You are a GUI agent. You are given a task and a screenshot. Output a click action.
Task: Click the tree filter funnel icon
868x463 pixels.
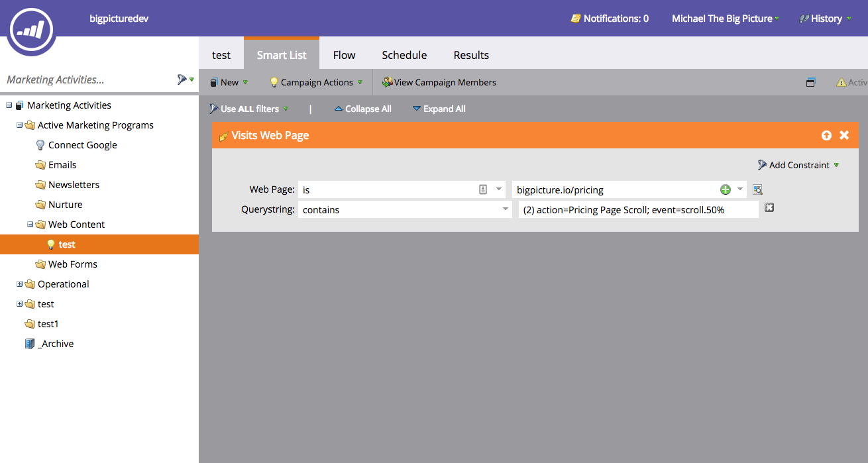coord(182,79)
